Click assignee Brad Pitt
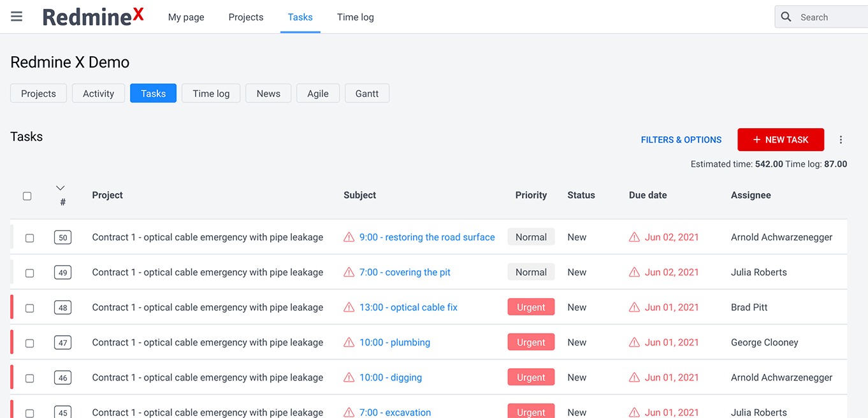Screen dimensions: 868x418 [749, 307]
